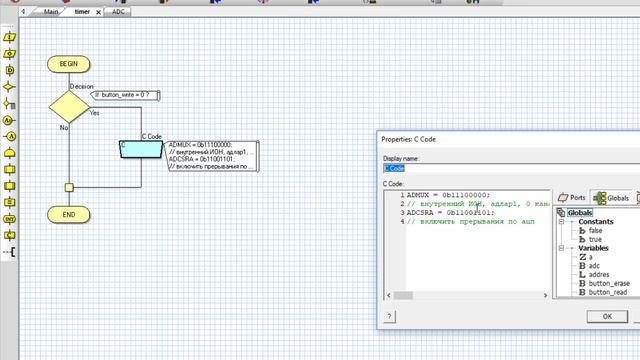Switch to the ADC flowchart tab
The image size is (640, 360).
118,12
